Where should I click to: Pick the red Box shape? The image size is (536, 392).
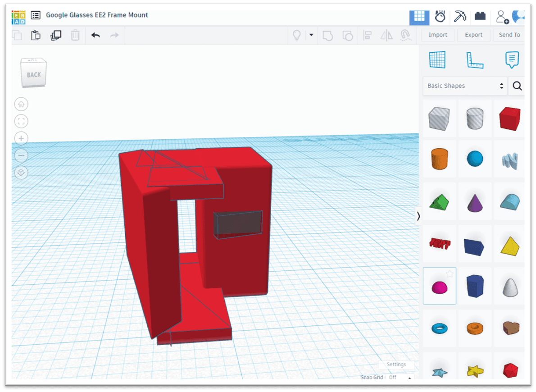510,119
